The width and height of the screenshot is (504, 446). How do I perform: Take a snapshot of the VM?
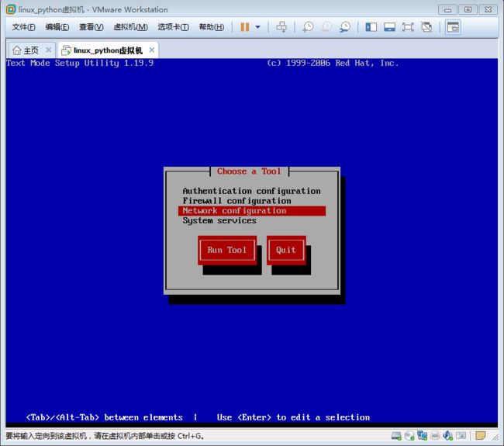[308, 27]
